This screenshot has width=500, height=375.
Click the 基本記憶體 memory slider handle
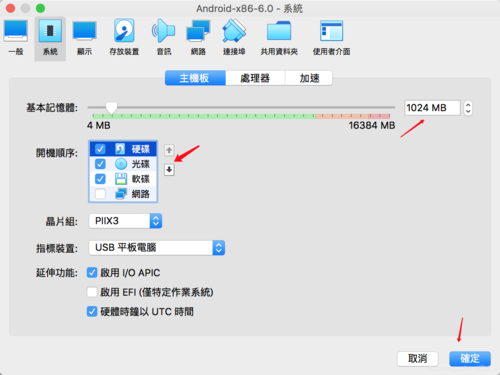[111, 108]
